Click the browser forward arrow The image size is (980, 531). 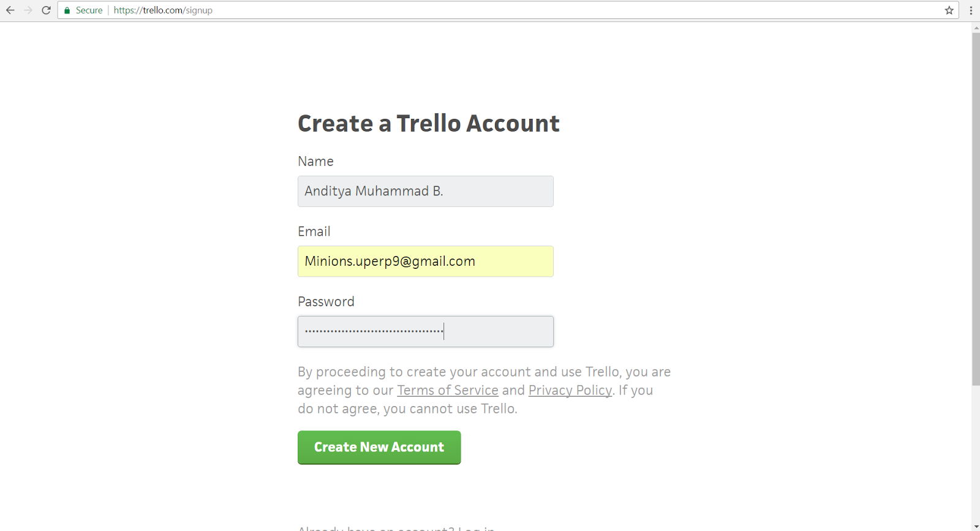[28, 10]
